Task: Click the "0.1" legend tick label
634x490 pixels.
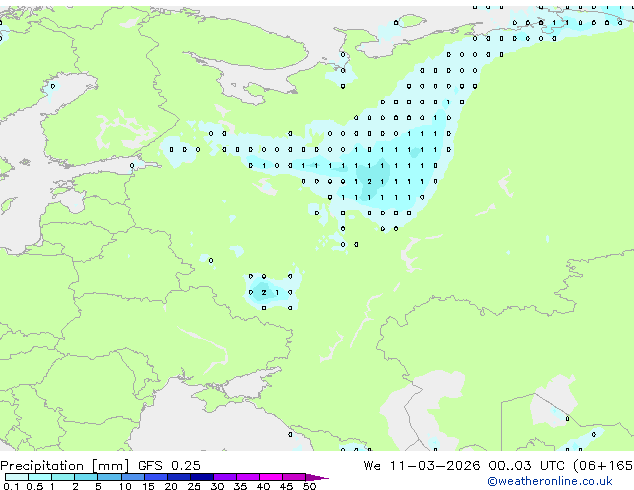Action: pos(11,486)
